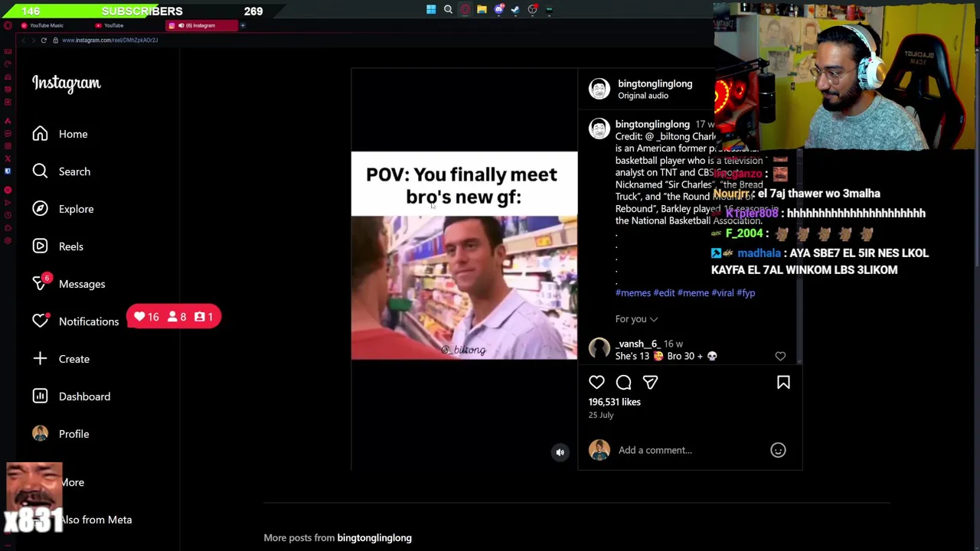
Task: Click Create new post
Action: [61, 359]
